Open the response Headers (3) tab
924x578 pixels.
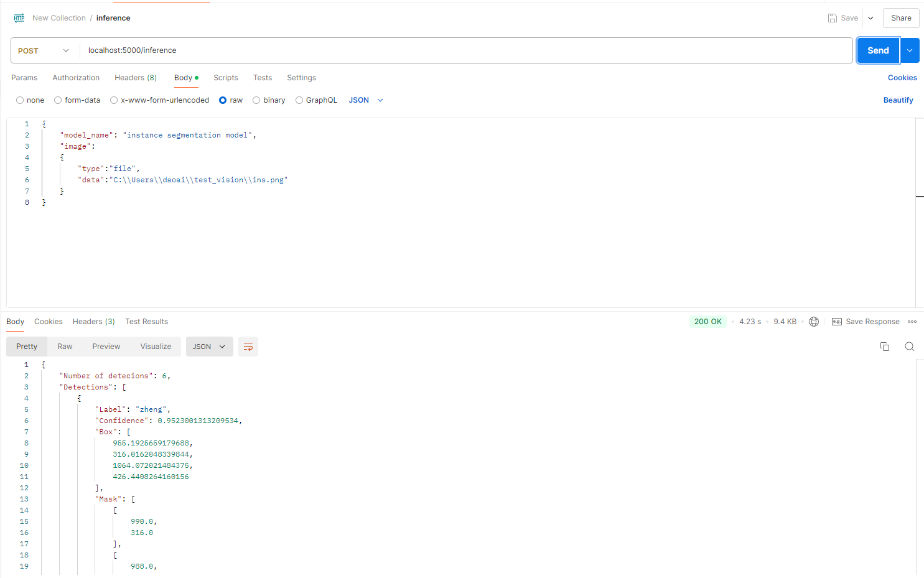click(94, 322)
